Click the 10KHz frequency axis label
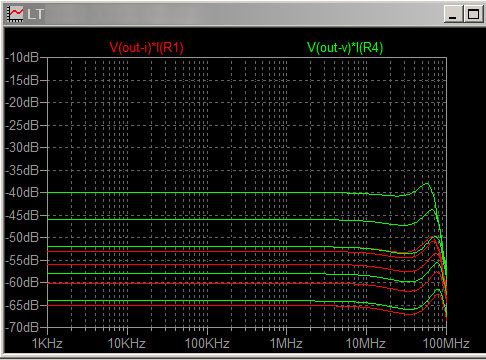The image size is (486, 360). 127,343
